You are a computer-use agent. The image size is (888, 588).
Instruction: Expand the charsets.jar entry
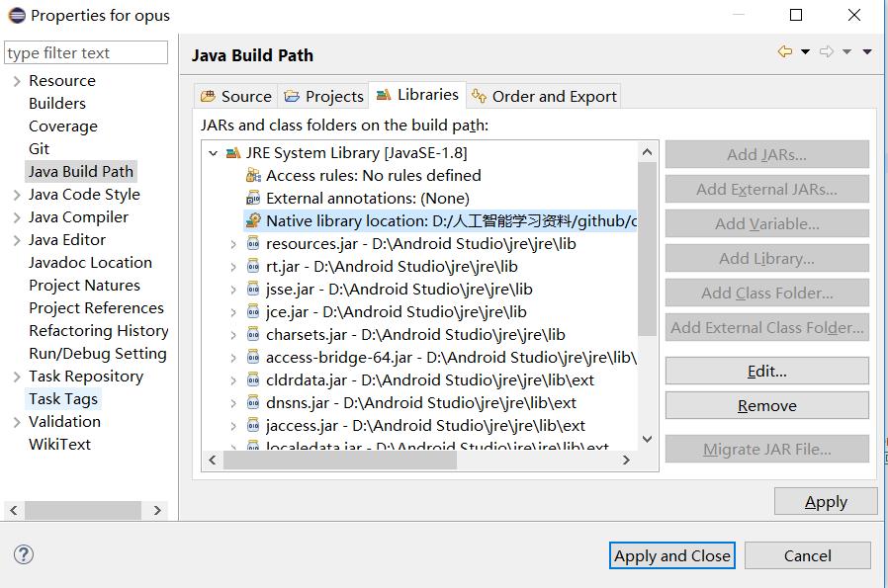pos(233,334)
